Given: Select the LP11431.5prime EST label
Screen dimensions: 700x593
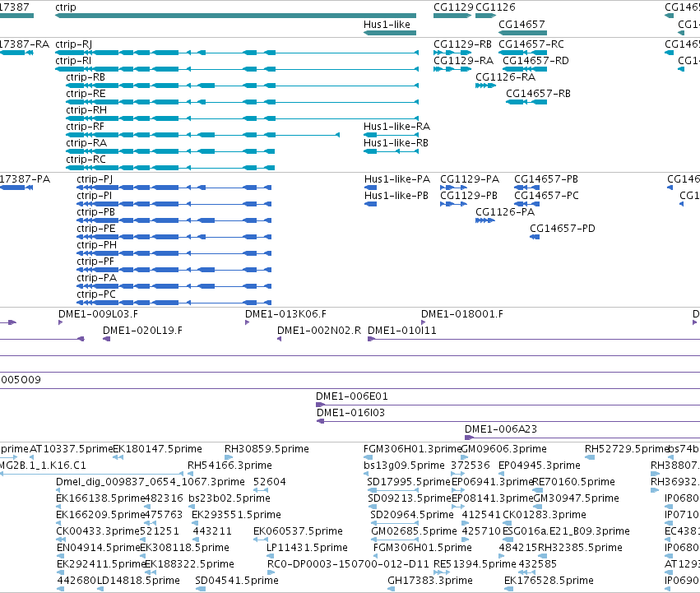Looking at the screenshot, I should tap(307, 548).
